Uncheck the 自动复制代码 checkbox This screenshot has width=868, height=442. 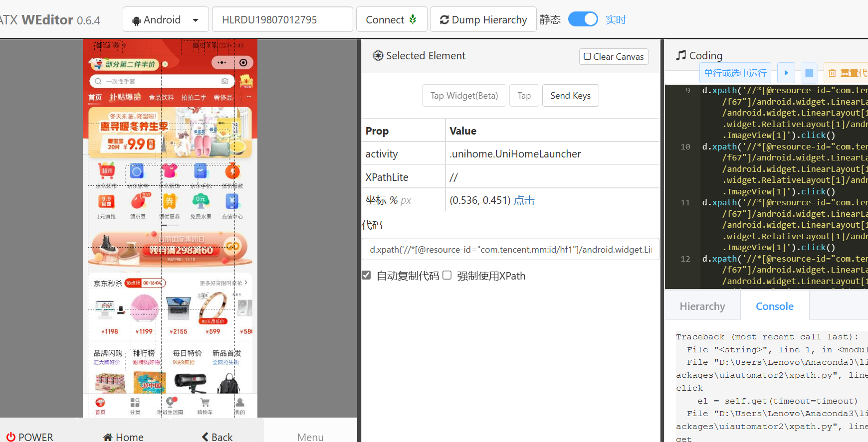pyautogui.click(x=367, y=275)
